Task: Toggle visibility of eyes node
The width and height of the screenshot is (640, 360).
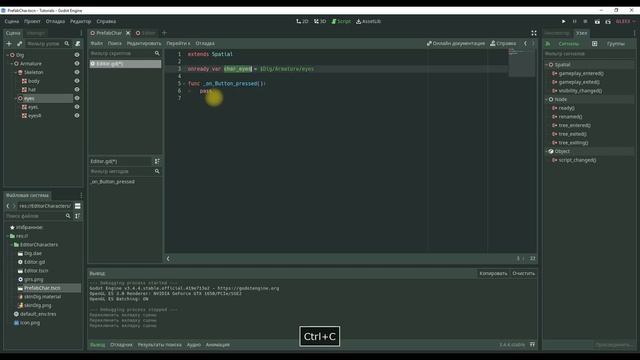Action: (x=77, y=98)
